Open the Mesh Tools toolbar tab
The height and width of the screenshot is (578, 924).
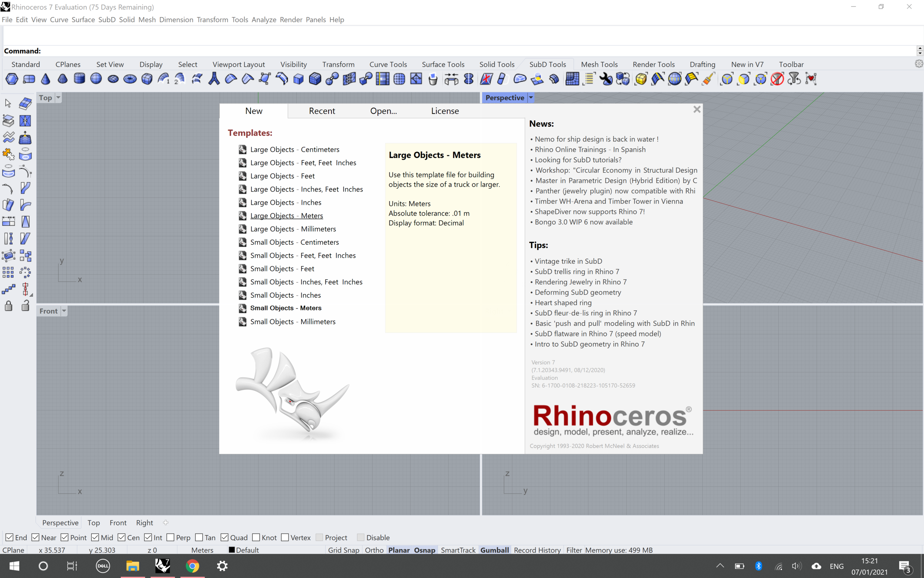(x=599, y=64)
